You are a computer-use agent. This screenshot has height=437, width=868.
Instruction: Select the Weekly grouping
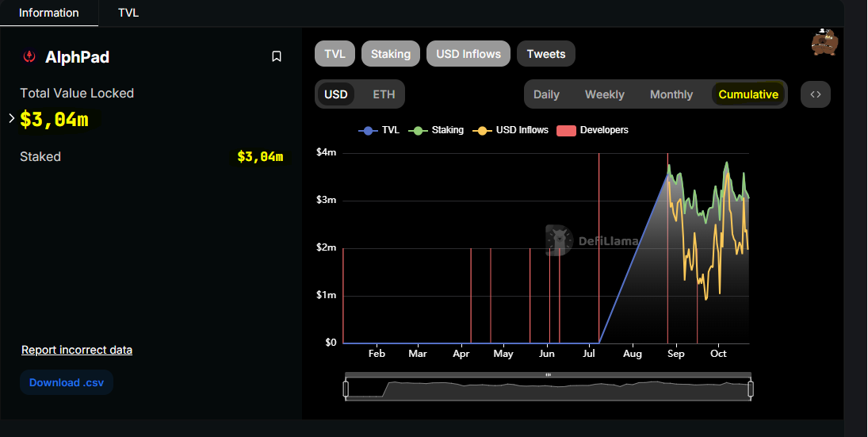tap(605, 94)
